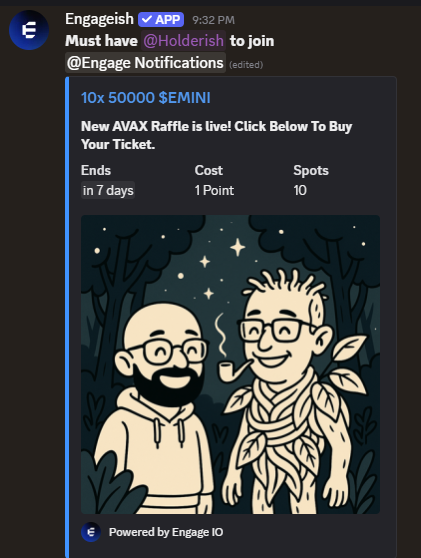The height and width of the screenshot is (558, 421).
Task: Click the 'Powered by Engage IO' footer text
Action: (166, 532)
